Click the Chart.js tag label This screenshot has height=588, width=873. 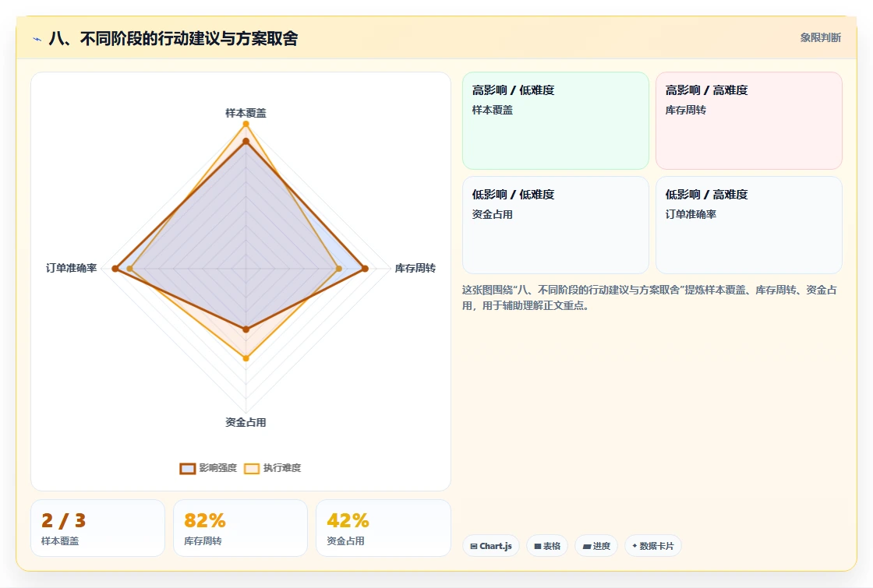[496, 546]
